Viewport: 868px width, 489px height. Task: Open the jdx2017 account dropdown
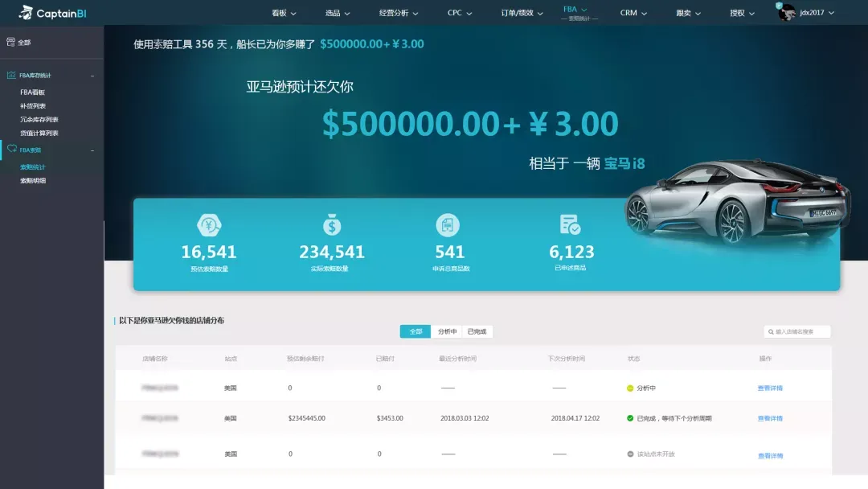(x=817, y=13)
